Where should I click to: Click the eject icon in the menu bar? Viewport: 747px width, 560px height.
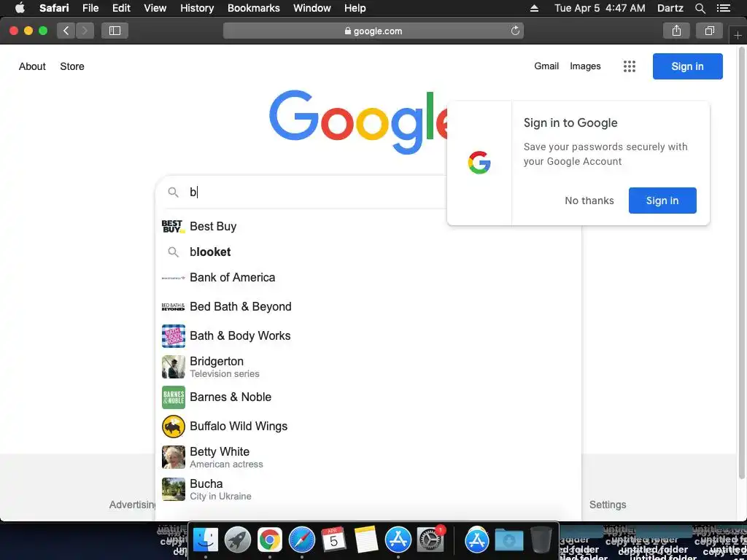point(534,8)
